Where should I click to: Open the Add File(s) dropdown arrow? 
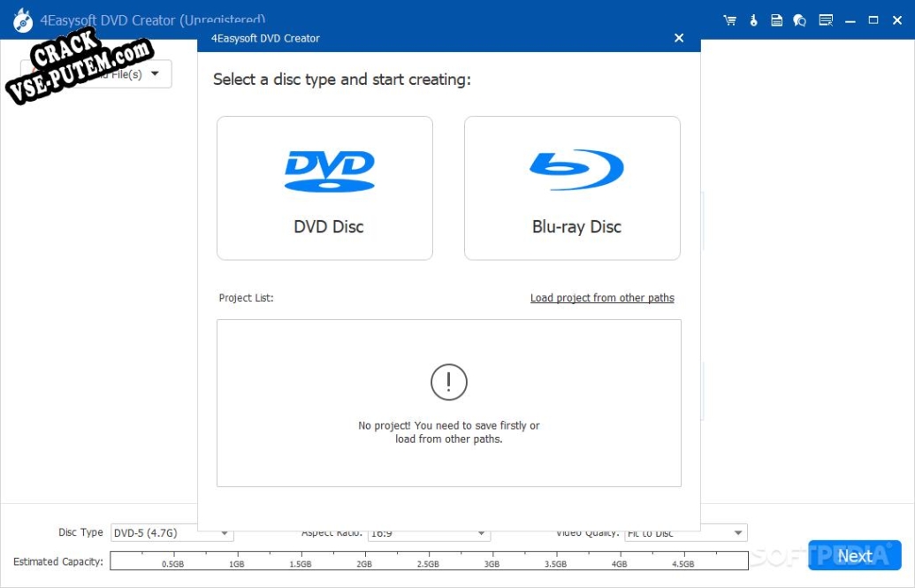tap(155, 73)
